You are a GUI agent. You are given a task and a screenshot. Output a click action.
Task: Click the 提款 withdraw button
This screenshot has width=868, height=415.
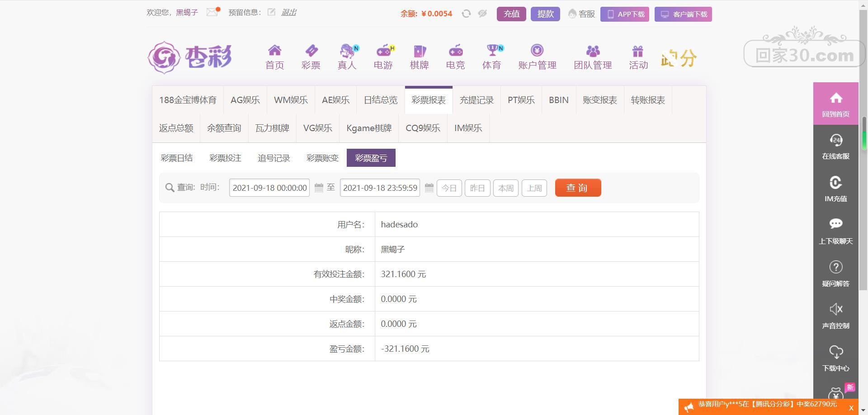(x=545, y=14)
